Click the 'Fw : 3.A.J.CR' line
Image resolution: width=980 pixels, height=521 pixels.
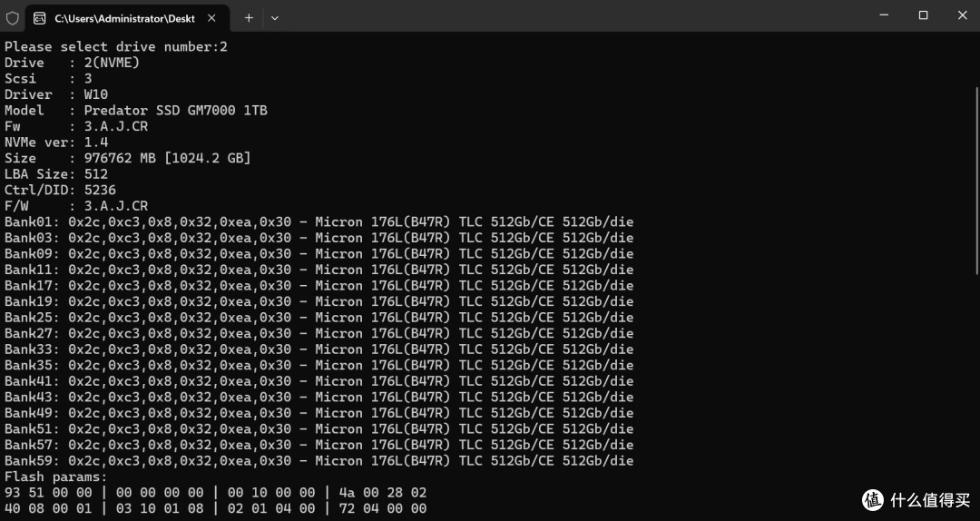(x=76, y=126)
